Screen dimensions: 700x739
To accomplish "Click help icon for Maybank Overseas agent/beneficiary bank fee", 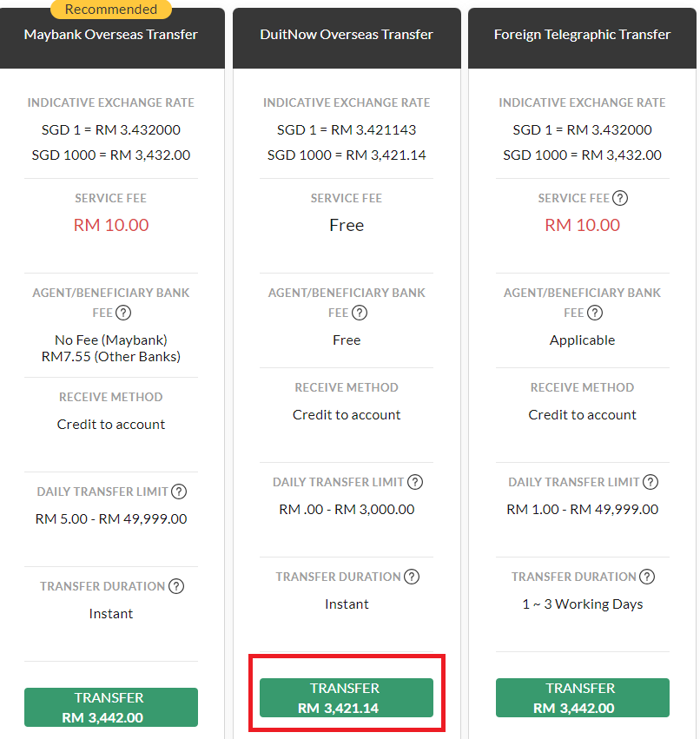I will (124, 313).
